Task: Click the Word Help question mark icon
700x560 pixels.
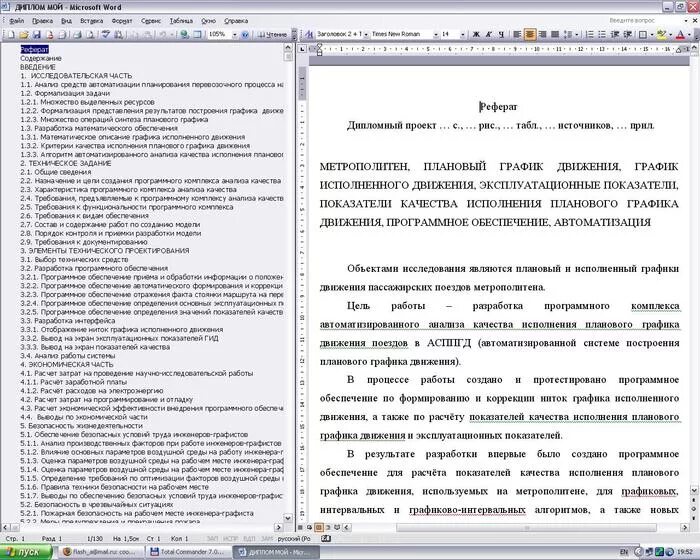Action: 245,34
